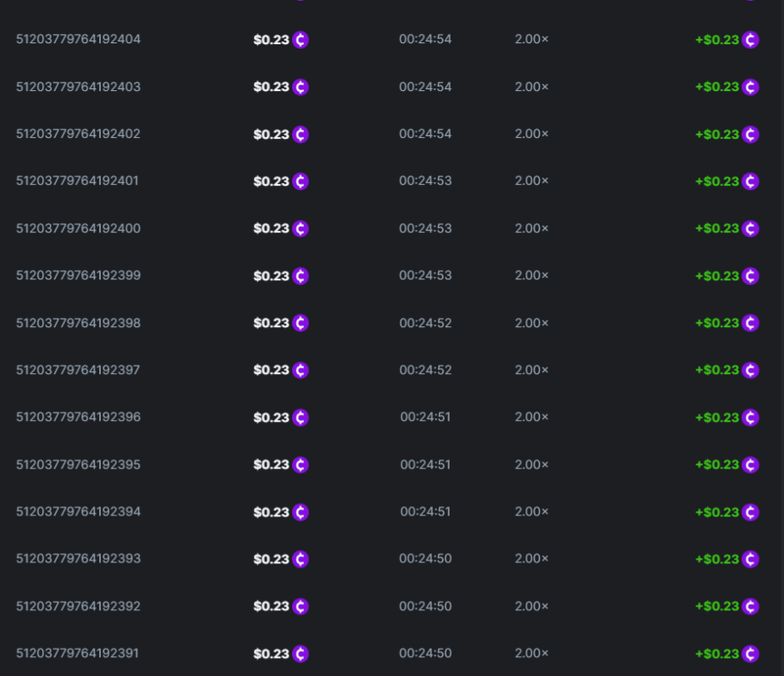Open bet ID 51203779764192402
This screenshot has height=676, width=784.
(77, 134)
